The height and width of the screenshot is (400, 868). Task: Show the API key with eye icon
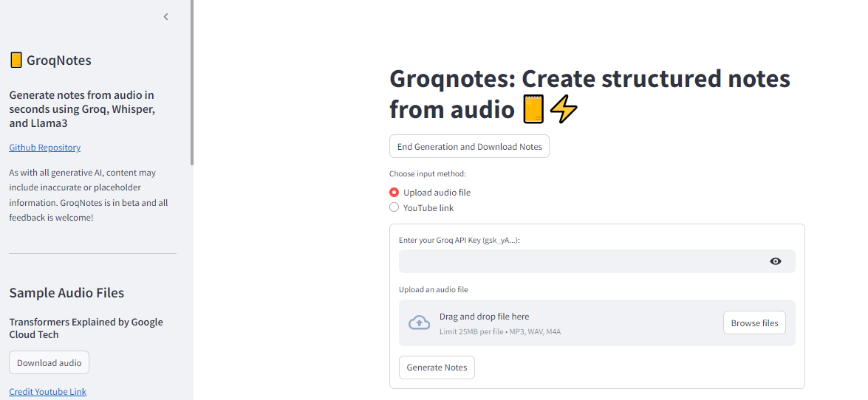click(776, 261)
